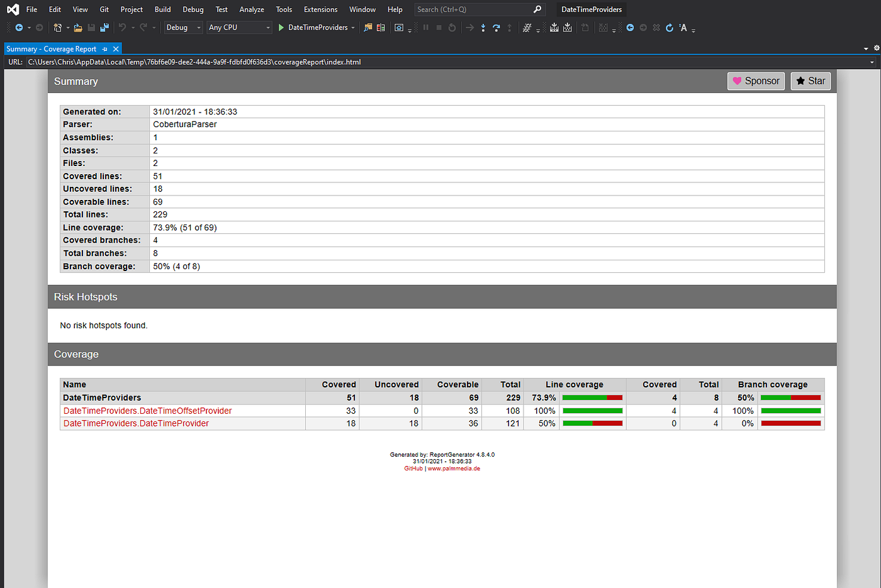The height and width of the screenshot is (588, 881).
Task: Open the File menu
Action: [x=31, y=9]
